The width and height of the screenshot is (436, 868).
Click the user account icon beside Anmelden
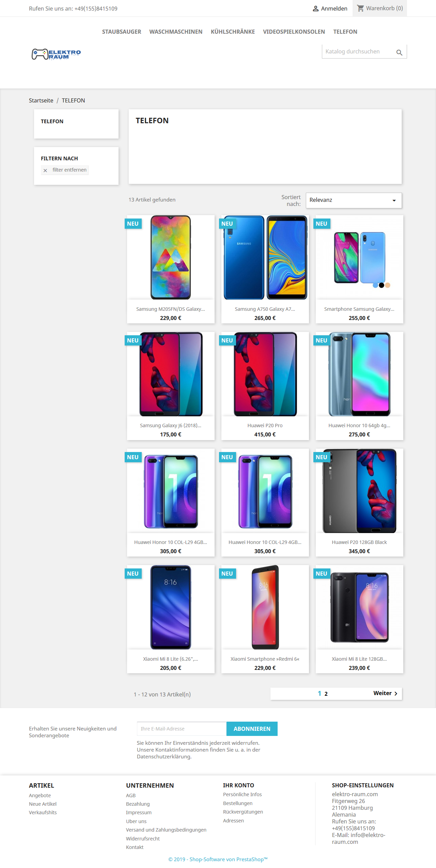point(316,9)
